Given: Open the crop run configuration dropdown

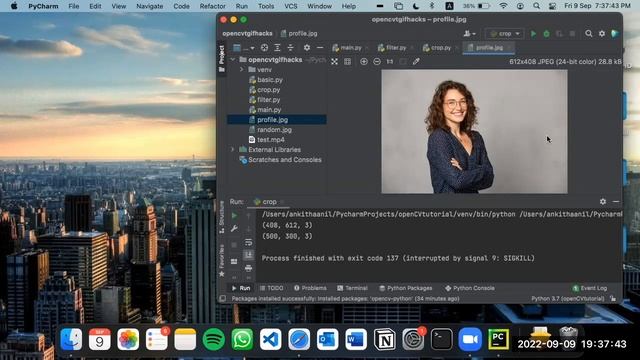Looking at the screenshot, I should pyautogui.click(x=505, y=34).
